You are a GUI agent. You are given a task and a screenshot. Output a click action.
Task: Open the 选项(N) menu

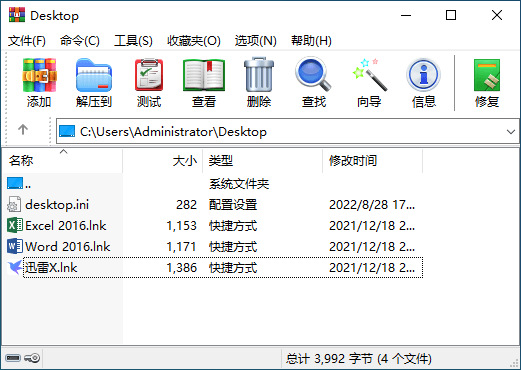click(255, 41)
